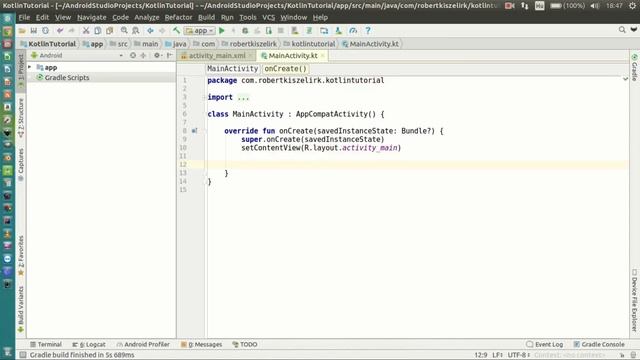Screen dimensions: 640x360
Task: Click Collapse All in Project panel
Action: pos(143,56)
